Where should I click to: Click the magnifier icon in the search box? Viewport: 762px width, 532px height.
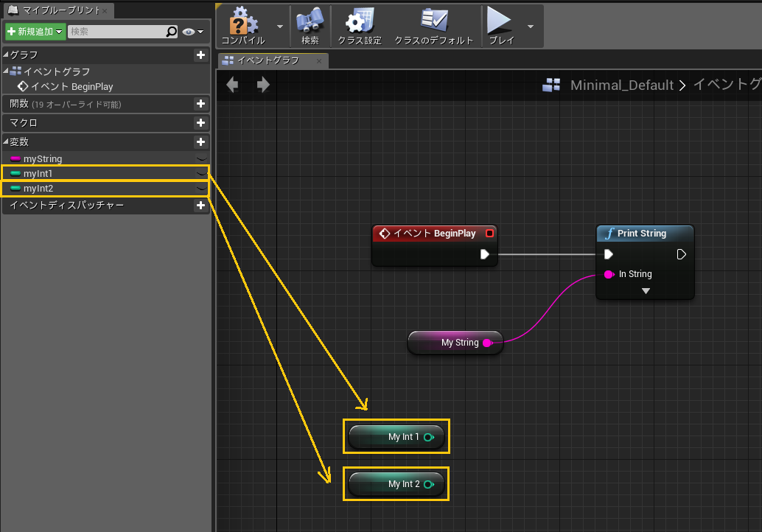(172, 32)
